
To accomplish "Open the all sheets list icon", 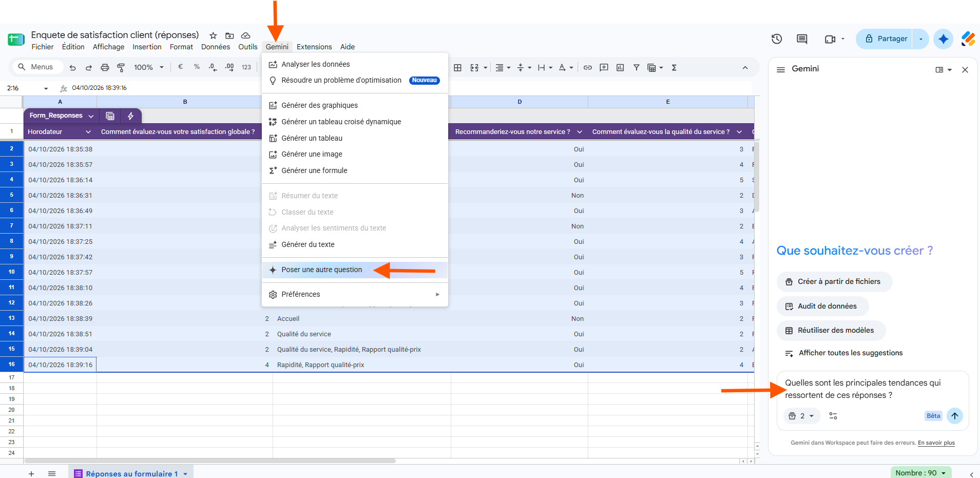I will (x=52, y=474).
